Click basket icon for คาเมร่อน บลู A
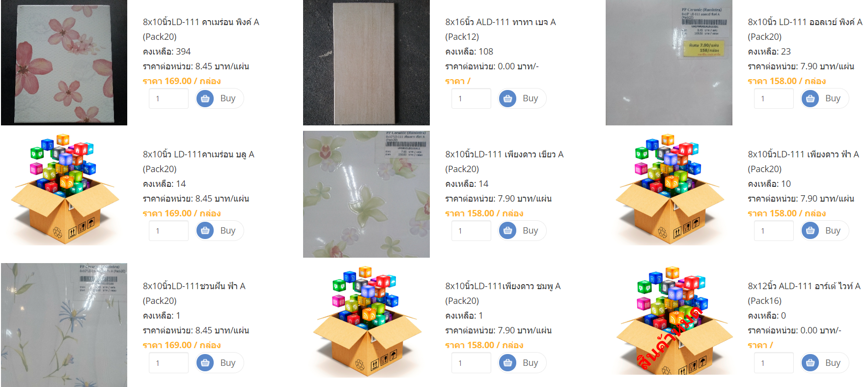Image resolution: width=868 pixels, height=387 pixels. point(205,231)
